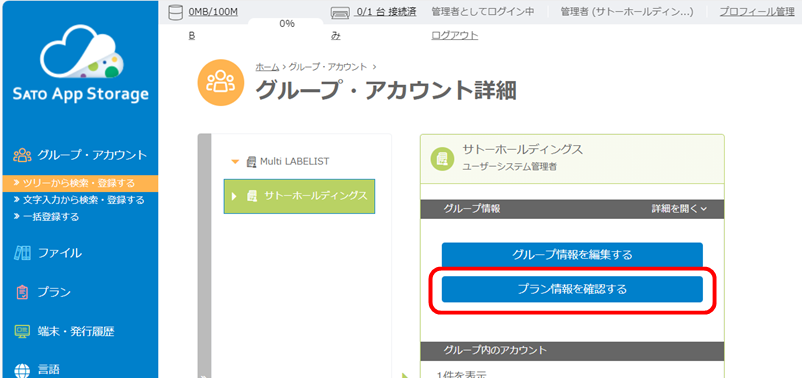
Task: Click the 言語 globe icon
Action: coord(23,370)
